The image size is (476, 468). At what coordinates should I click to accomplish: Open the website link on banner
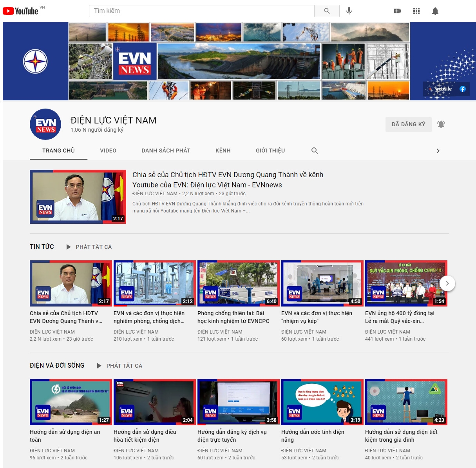440,89
